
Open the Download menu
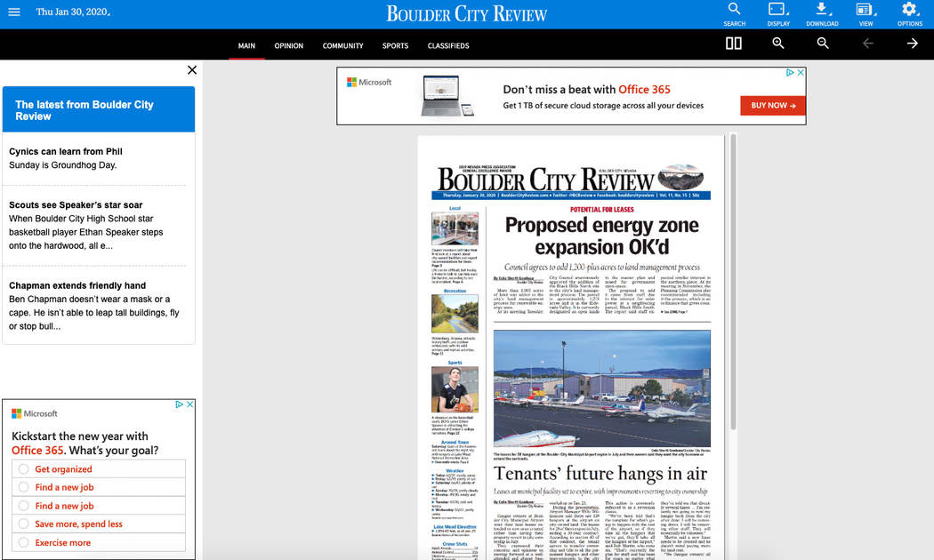click(822, 14)
